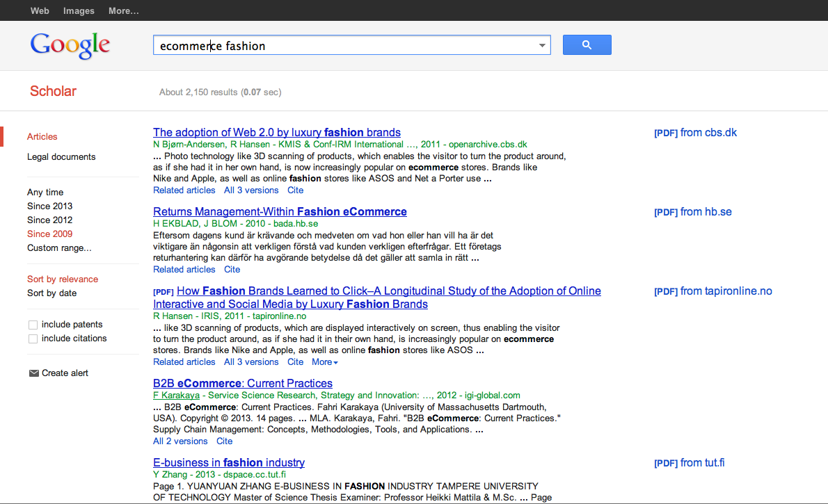The height and width of the screenshot is (504, 828).
Task: Enable the include patents checkbox
Action: (33, 325)
